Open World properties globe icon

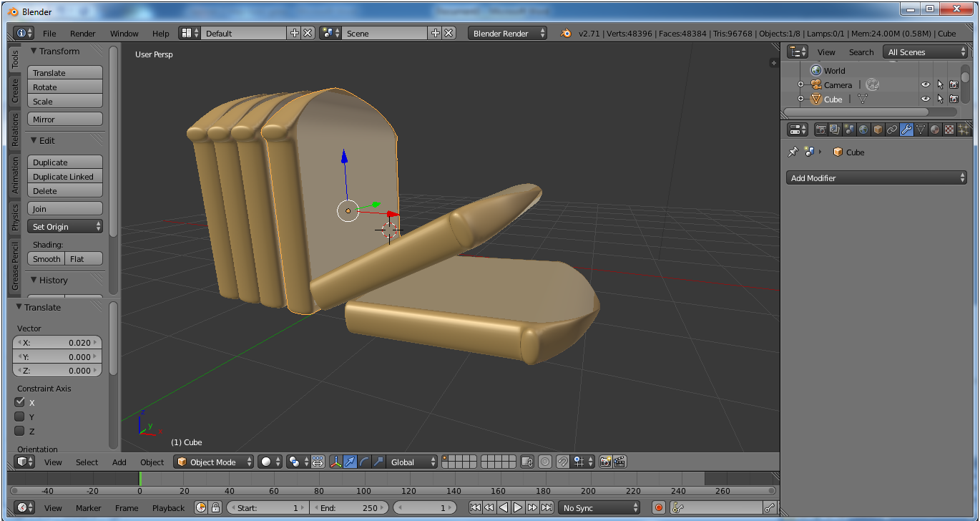[863, 130]
